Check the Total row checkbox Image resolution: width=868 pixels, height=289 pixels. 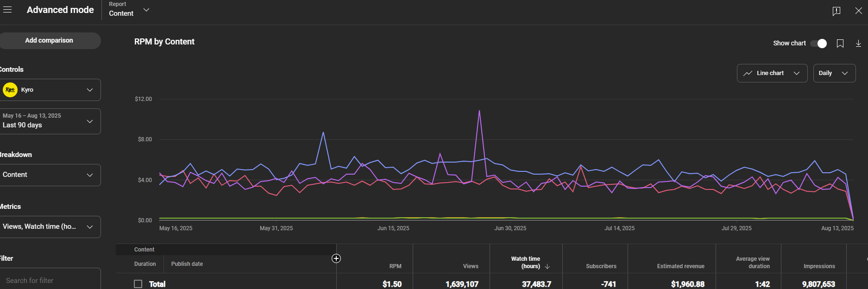click(x=138, y=284)
